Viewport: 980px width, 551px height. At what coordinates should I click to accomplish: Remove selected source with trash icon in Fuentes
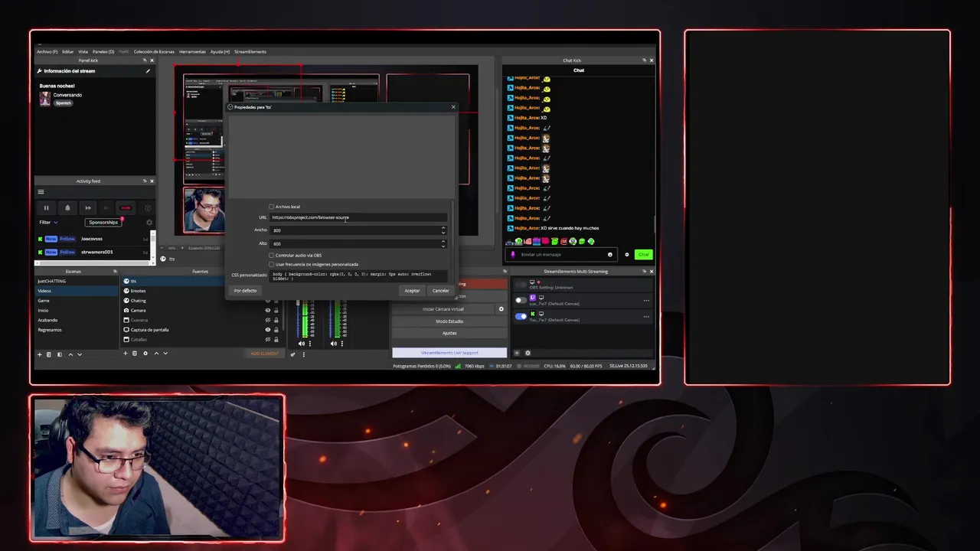(x=135, y=354)
